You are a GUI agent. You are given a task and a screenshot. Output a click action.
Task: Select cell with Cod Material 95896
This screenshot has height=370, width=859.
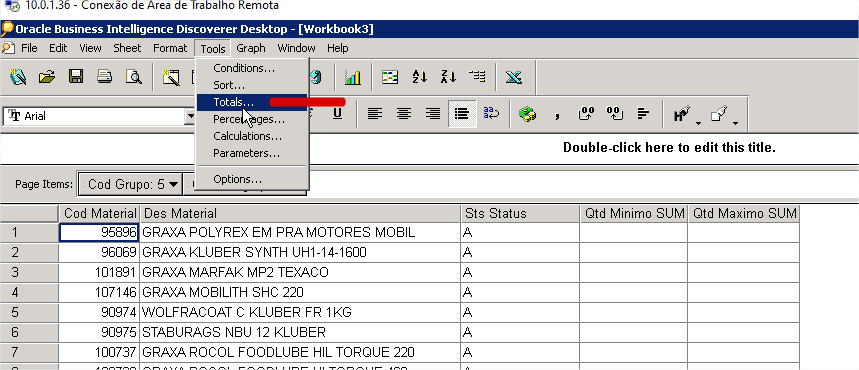coord(99,233)
